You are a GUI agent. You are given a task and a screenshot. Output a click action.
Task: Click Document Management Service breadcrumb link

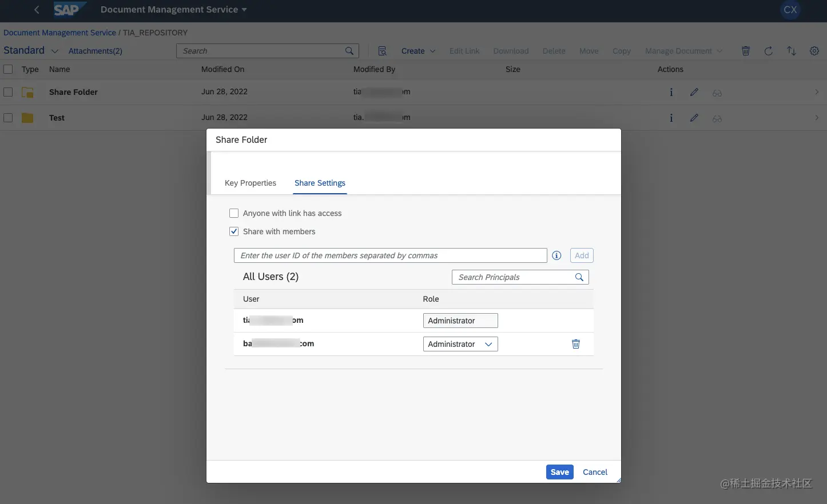[x=59, y=33]
